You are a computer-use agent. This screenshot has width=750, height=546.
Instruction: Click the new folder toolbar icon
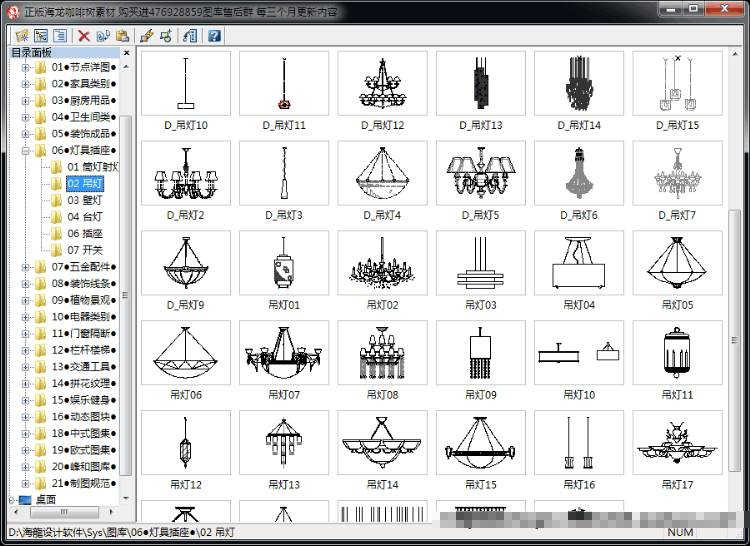coord(22,36)
